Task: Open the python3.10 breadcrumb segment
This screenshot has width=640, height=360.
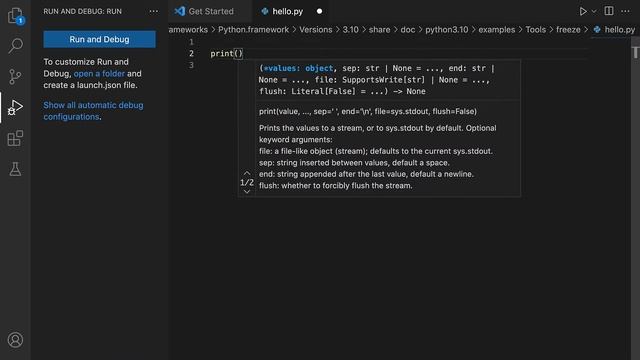Action: tap(447, 30)
